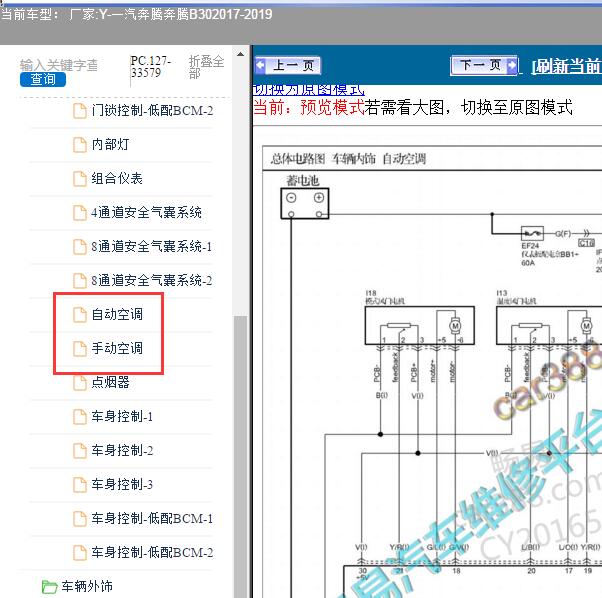Click the green folder icon for 车辆外饰
Screen dimensions: 602x598
click(49, 586)
